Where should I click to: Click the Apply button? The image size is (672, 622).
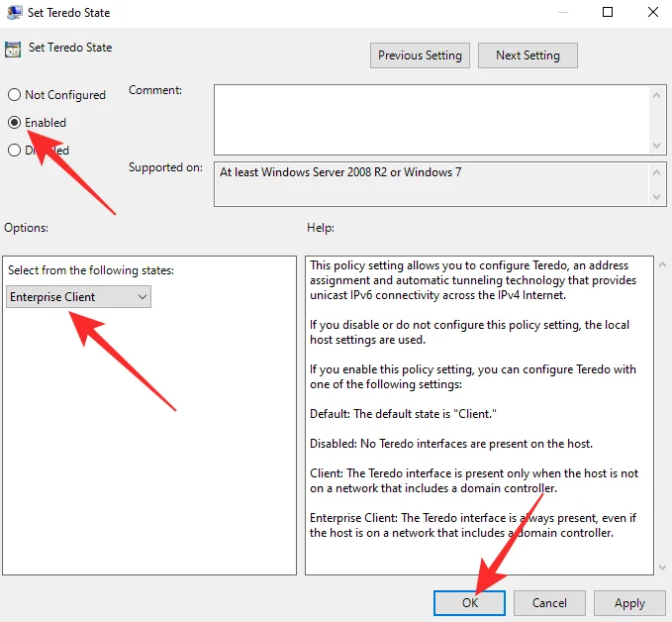[x=629, y=603]
